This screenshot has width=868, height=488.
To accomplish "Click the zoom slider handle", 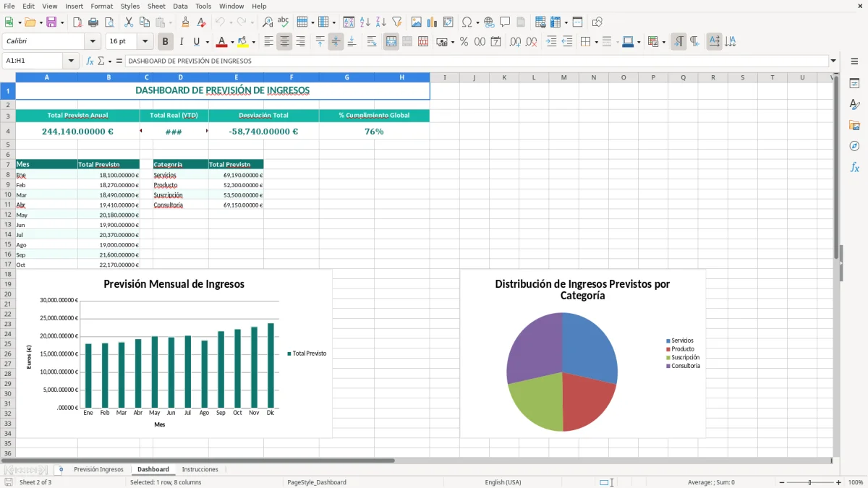I will click(810, 482).
